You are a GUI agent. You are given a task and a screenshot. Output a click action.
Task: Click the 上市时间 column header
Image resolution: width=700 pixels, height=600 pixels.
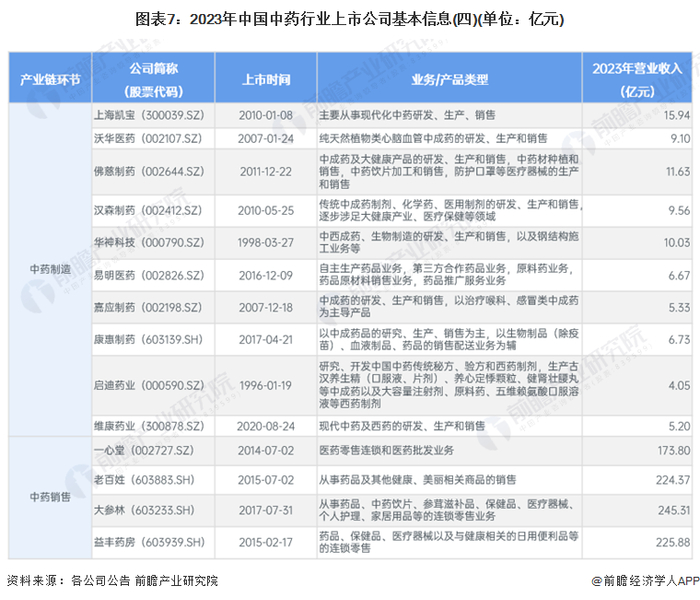pyautogui.click(x=266, y=80)
